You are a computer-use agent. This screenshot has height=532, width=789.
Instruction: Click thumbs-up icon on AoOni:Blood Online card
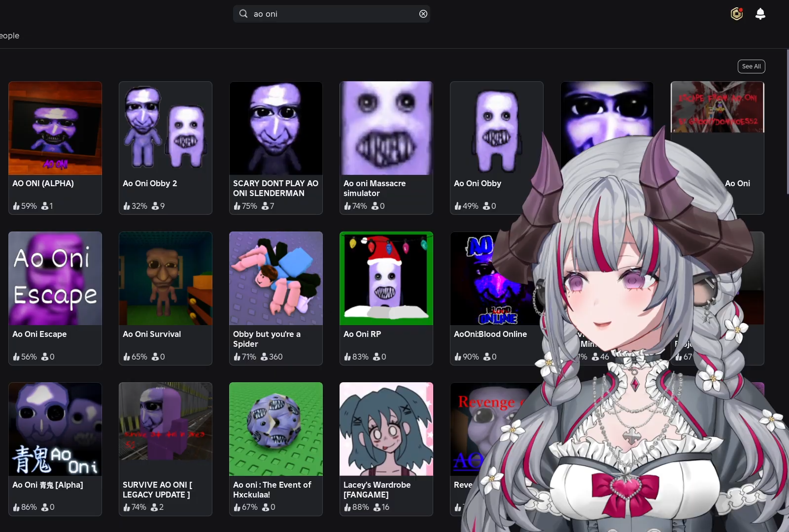tap(458, 357)
